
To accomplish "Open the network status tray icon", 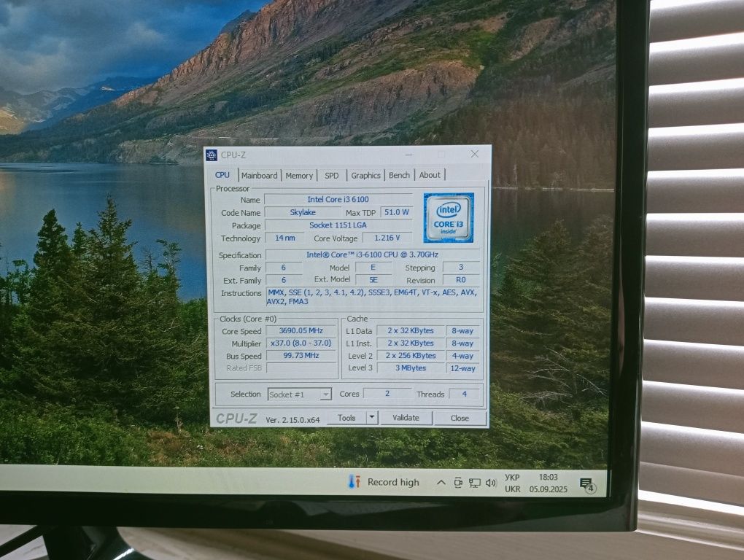I will pos(475,483).
